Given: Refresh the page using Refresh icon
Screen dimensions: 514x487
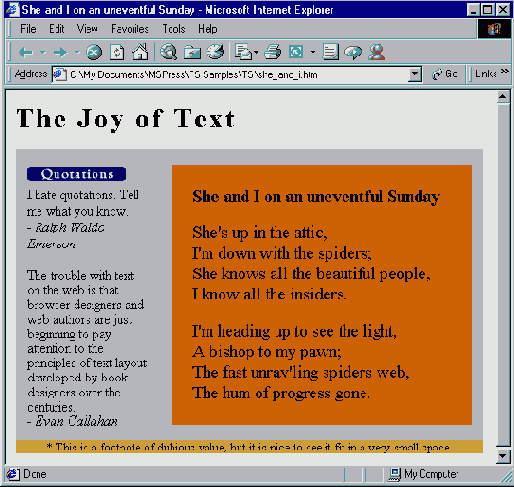Looking at the screenshot, I should coord(117,52).
